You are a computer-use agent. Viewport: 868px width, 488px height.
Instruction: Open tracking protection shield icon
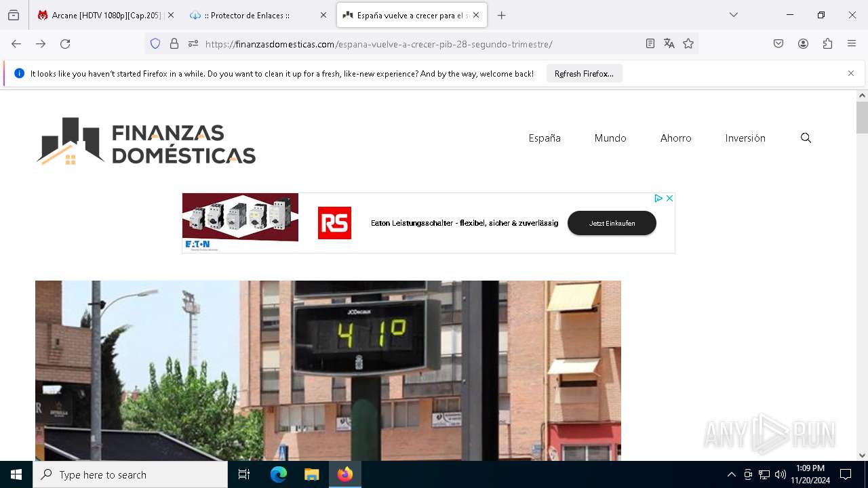pos(155,43)
